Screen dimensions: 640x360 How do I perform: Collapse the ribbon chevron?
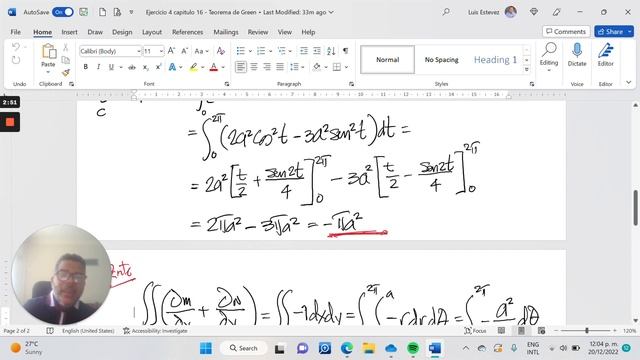[629, 83]
